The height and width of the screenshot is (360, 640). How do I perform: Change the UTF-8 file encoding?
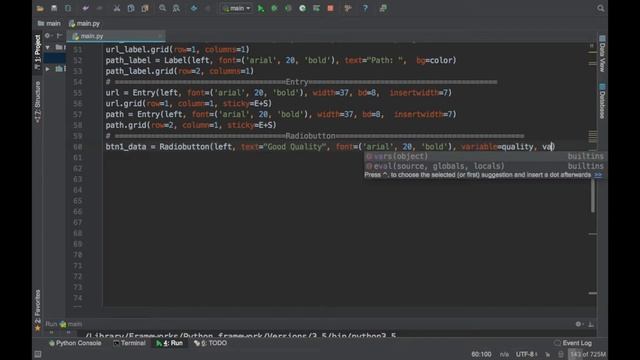[526, 354]
